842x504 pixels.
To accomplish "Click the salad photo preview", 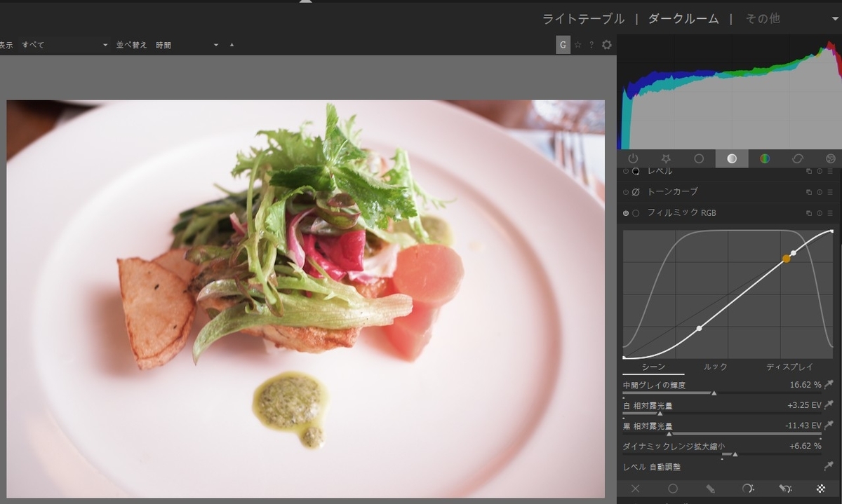I will (x=305, y=299).
